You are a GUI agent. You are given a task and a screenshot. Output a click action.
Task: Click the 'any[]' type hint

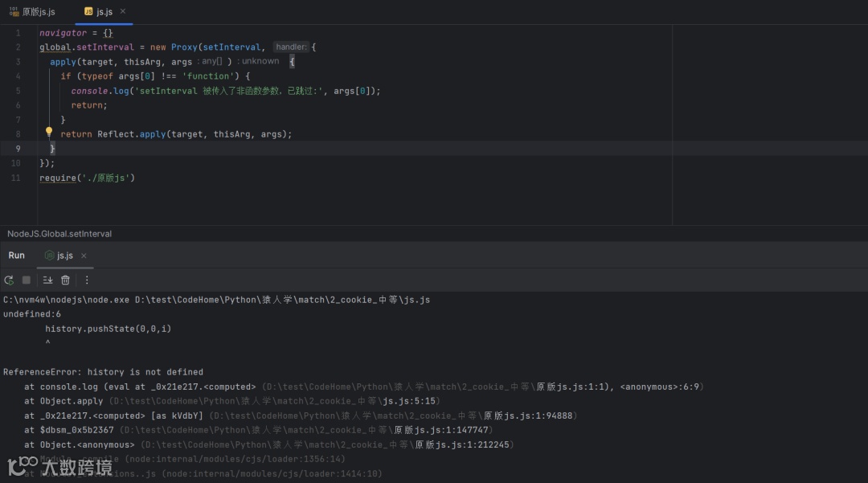212,61
